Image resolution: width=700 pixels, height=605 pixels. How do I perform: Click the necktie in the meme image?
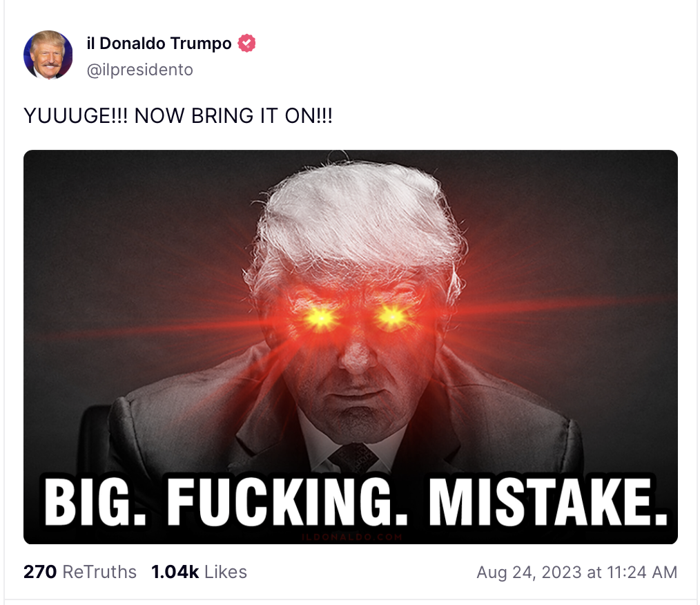(353, 458)
